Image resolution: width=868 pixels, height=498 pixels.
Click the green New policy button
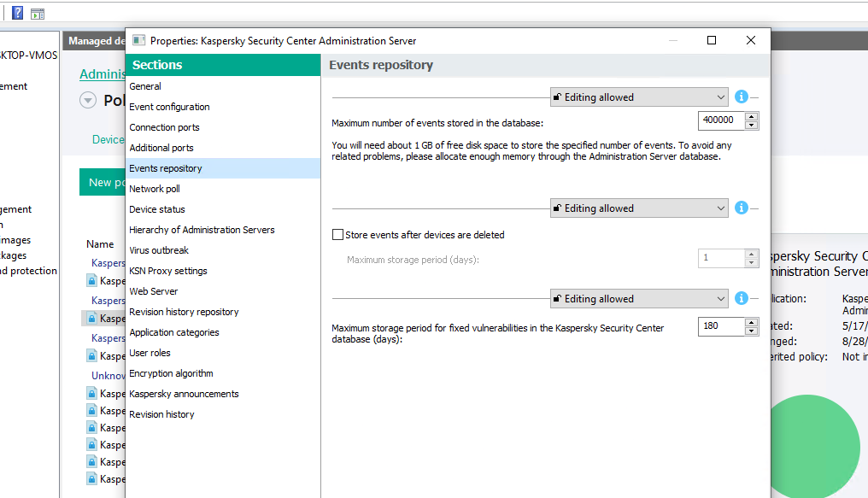point(102,182)
